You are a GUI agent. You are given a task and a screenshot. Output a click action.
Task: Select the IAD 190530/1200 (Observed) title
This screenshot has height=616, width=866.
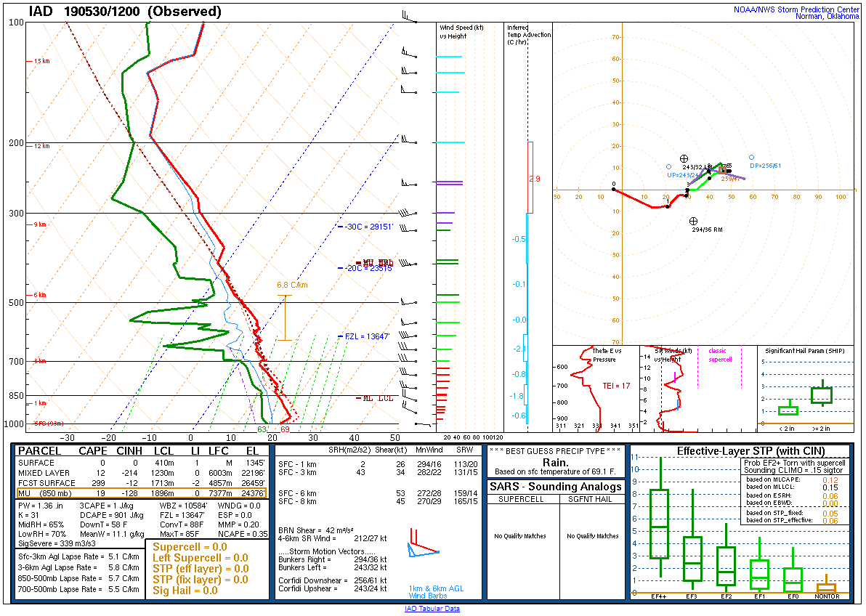pyautogui.click(x=125, y=12)
